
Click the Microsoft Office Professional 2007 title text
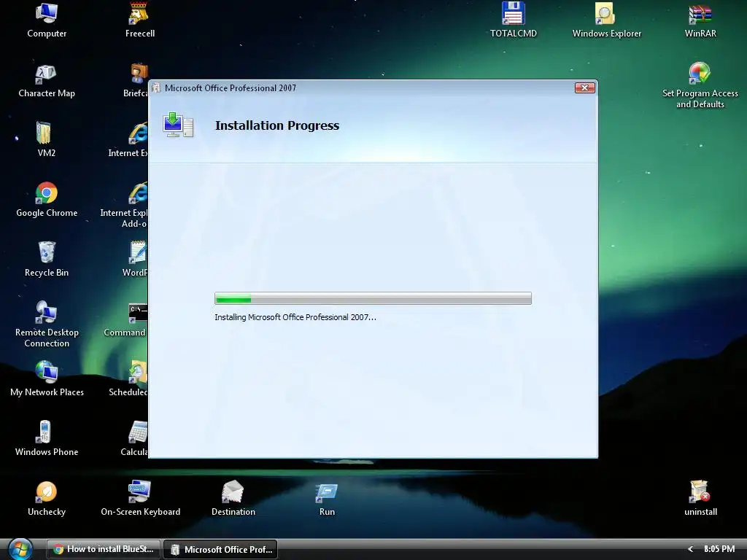[230, 88]
